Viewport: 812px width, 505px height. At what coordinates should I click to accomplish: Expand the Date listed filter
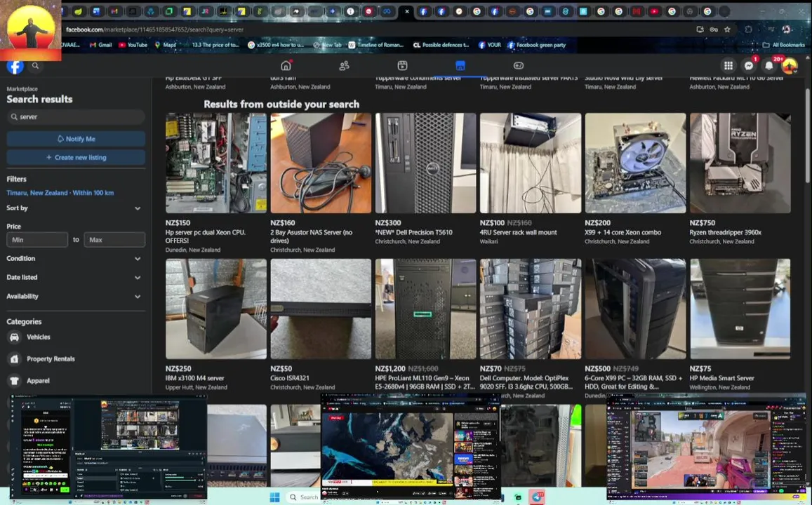coord(74,277)
